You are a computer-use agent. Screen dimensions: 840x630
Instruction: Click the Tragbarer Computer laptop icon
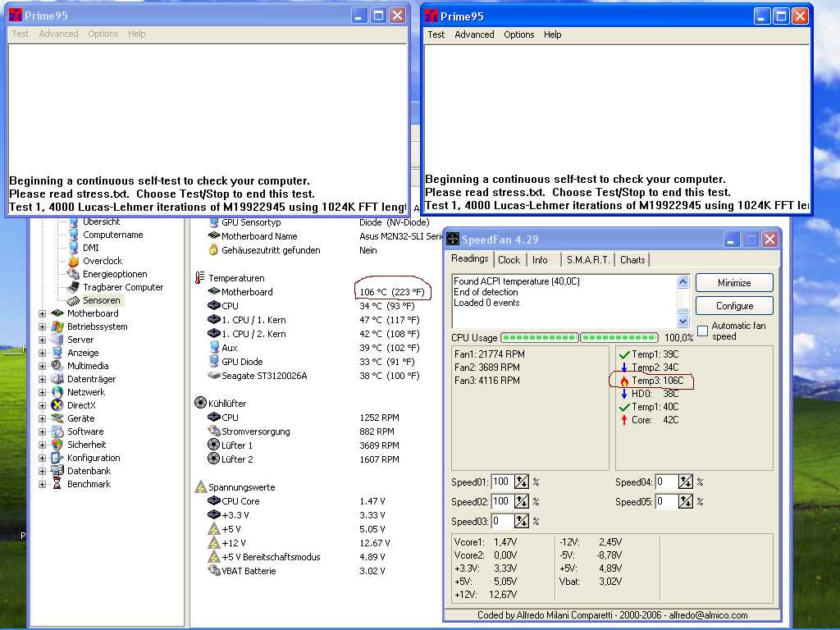(x=73, y=287)
